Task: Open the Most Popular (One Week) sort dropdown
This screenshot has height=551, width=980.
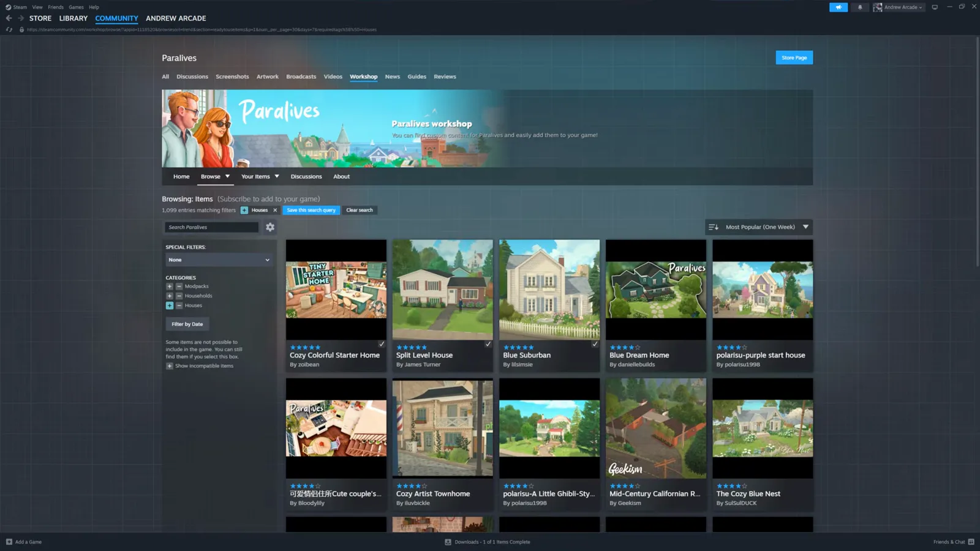Action: pyautogui.click(x=759, y=227)
